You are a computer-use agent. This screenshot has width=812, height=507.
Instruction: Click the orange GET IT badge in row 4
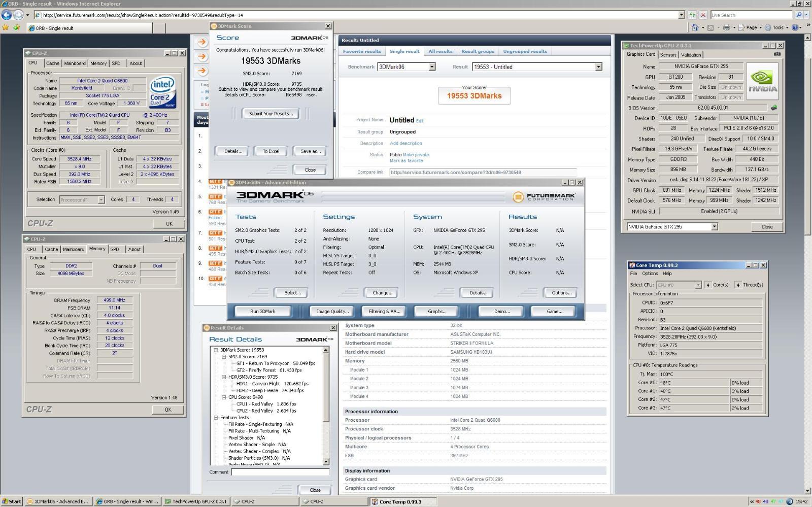[x=215, y=181]
